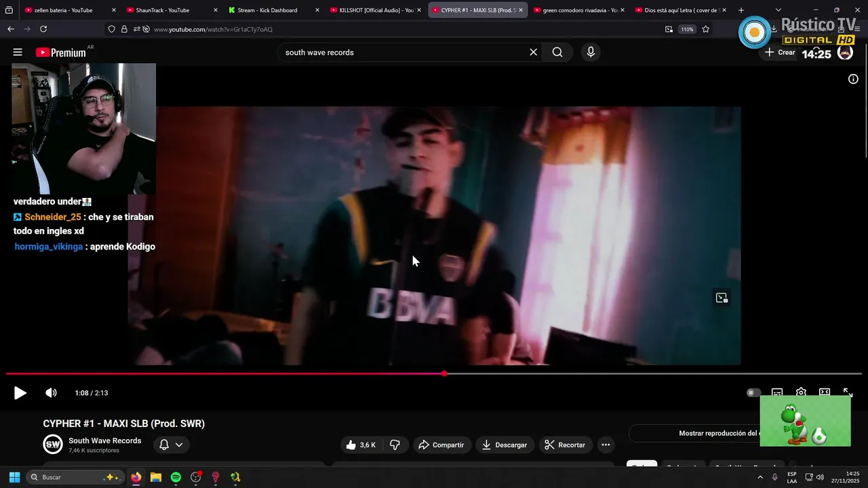The width and height of the screenshot is (868, 488).
Task: Open the YouTube guide hamburger menu
Action: tap(18, 52)
